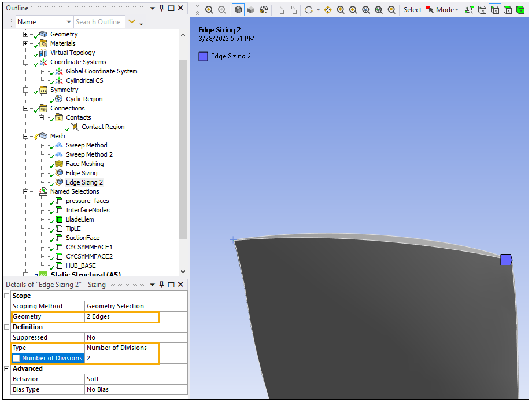Screen dimensions: 532x402
Task: Check the Number of Divisions parameter checkbox
Action: pyautogui.click(x=16, y=358)
